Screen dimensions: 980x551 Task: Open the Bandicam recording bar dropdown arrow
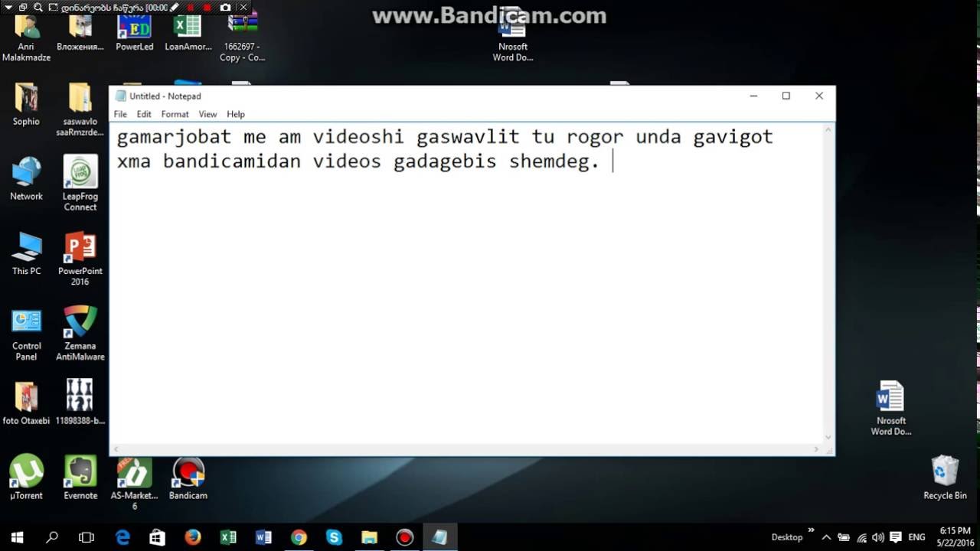click(8, 7)
